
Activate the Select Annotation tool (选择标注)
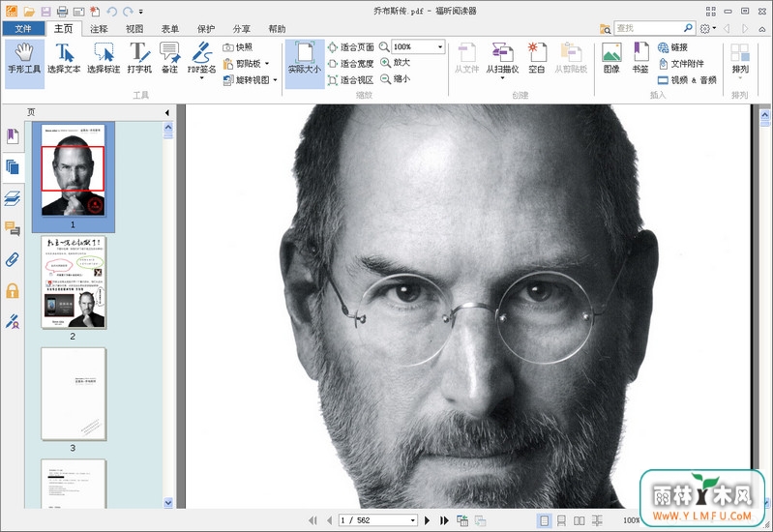(104, 59)
